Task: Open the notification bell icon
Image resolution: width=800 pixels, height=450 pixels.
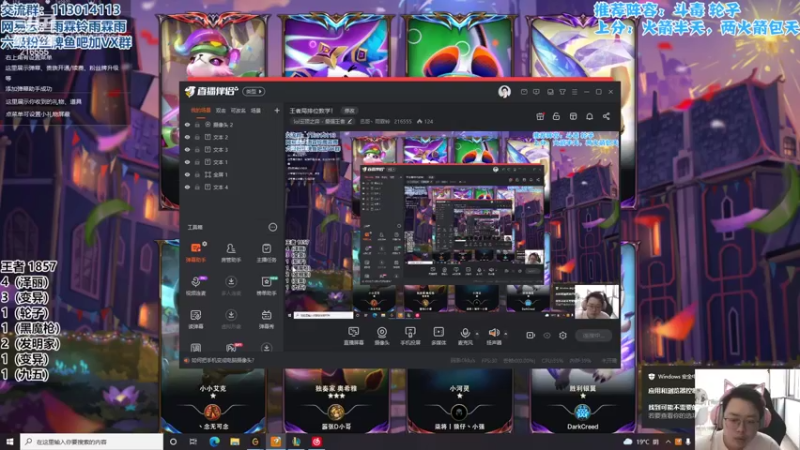Action: click(x=590, y=116)
